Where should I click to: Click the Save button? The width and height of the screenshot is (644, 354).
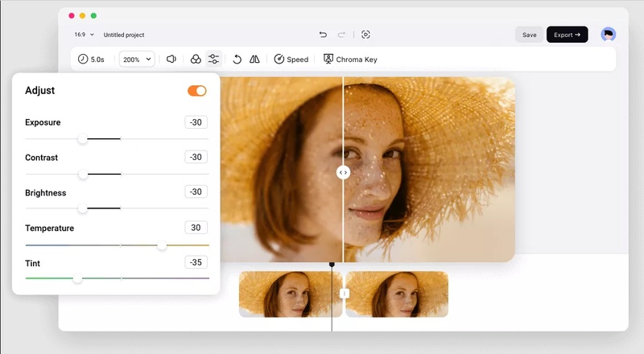(x=530, y=35)
